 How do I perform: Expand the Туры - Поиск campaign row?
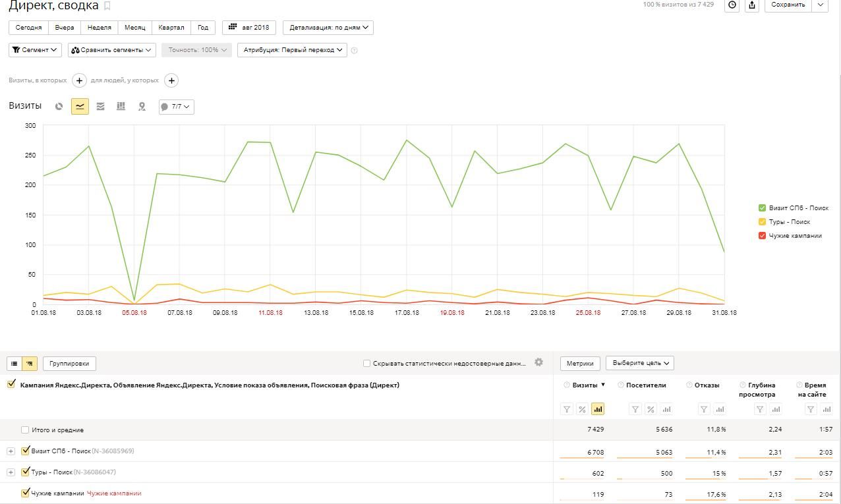coord(11,472)
